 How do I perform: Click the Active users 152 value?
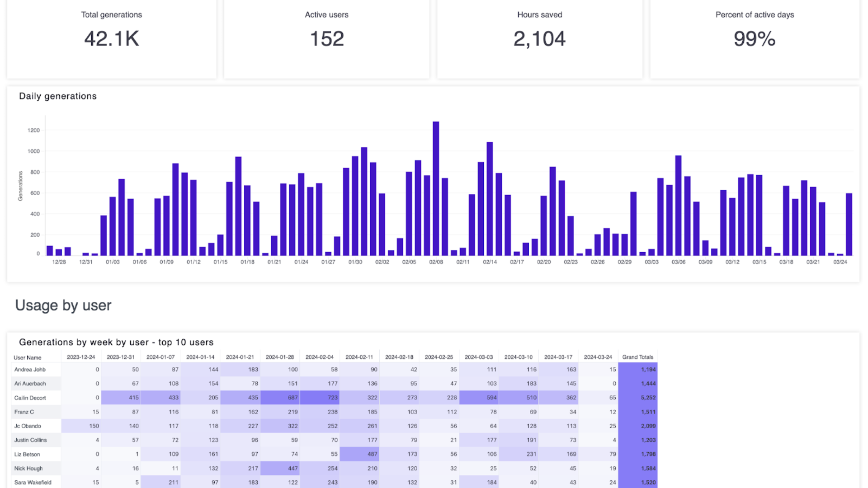tap(326, 39)
